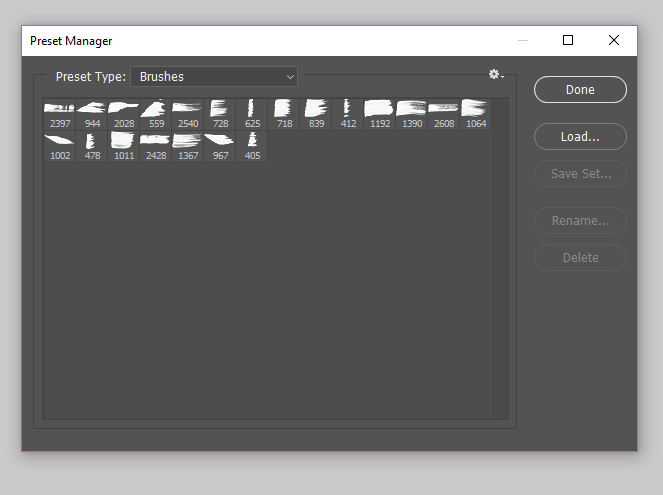Viewport: 663px width, 495px height.
Task: Select the 559 brush preset
Action: tap(156, 114)
